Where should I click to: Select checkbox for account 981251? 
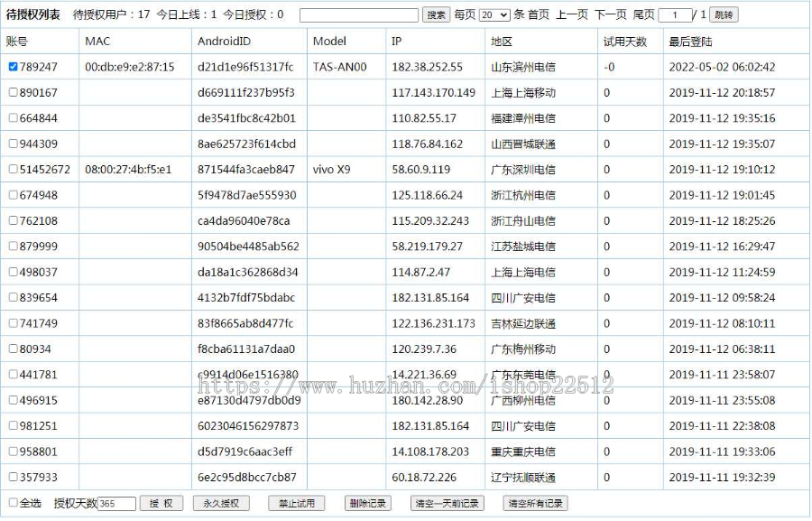point(13,425)
